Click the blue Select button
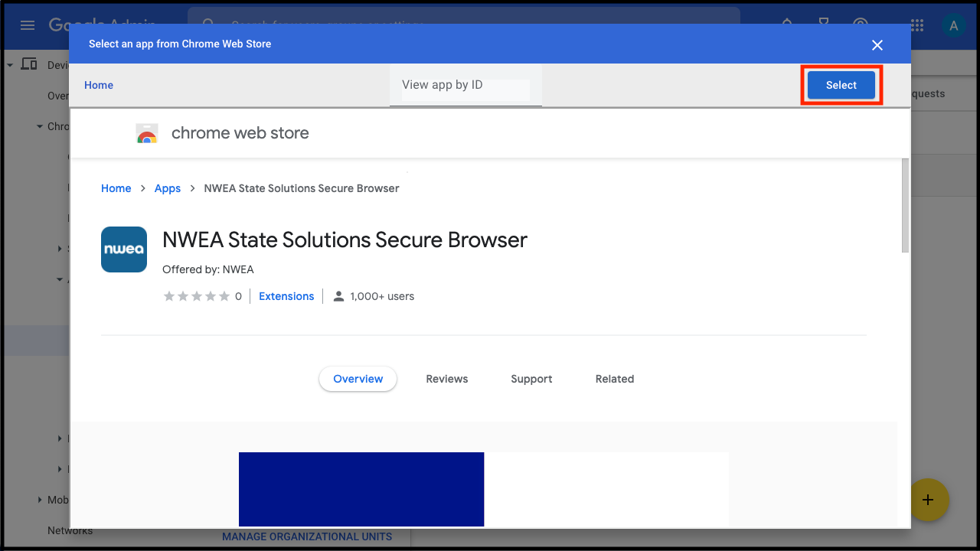 (841, 85)
